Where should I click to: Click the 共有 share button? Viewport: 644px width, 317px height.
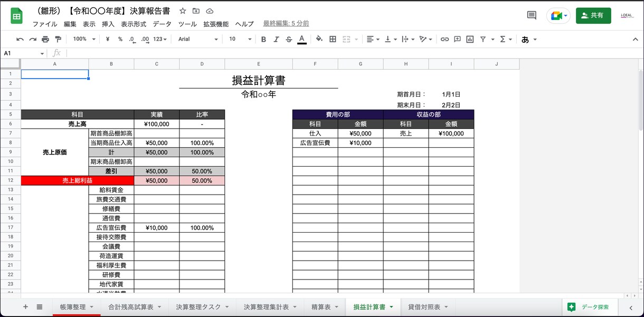point(593,15)
